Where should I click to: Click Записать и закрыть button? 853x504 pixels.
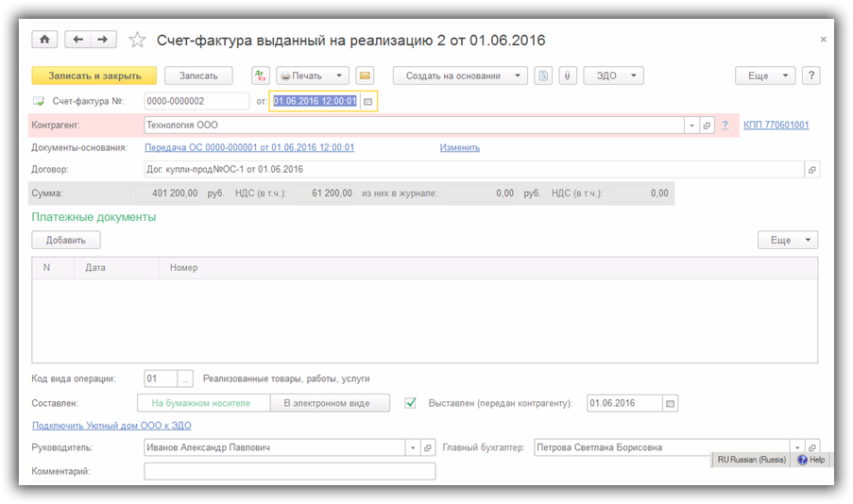click(x=94, y=76)
